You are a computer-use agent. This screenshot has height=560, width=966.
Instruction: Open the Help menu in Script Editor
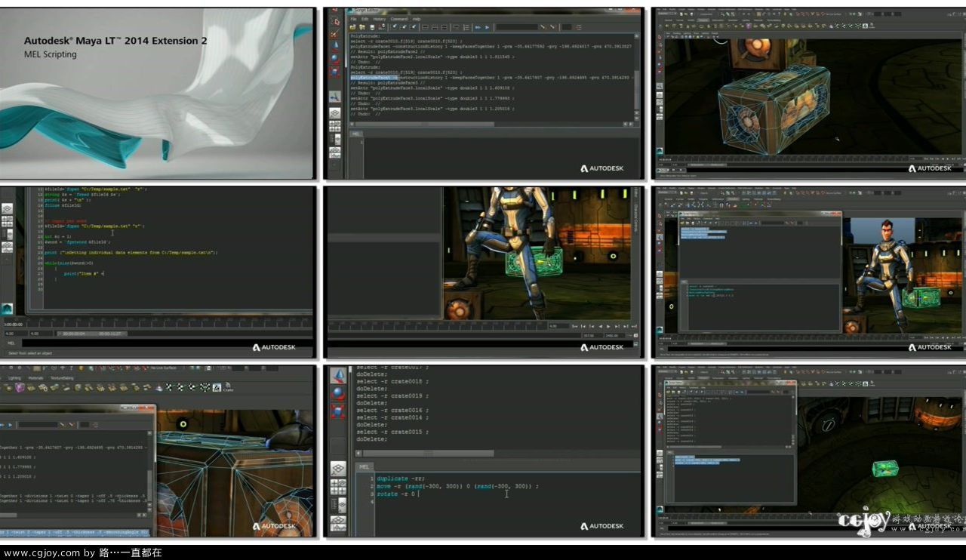417,19
